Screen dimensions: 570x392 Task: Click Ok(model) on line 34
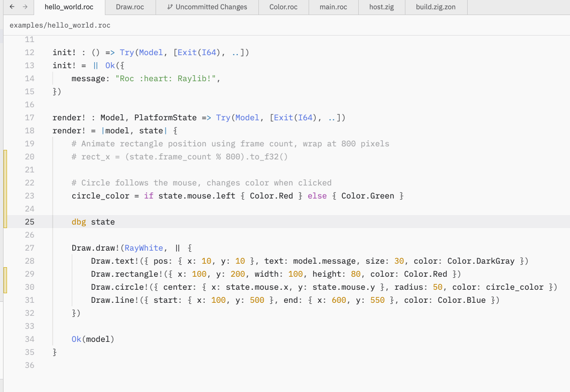[93, 339]
